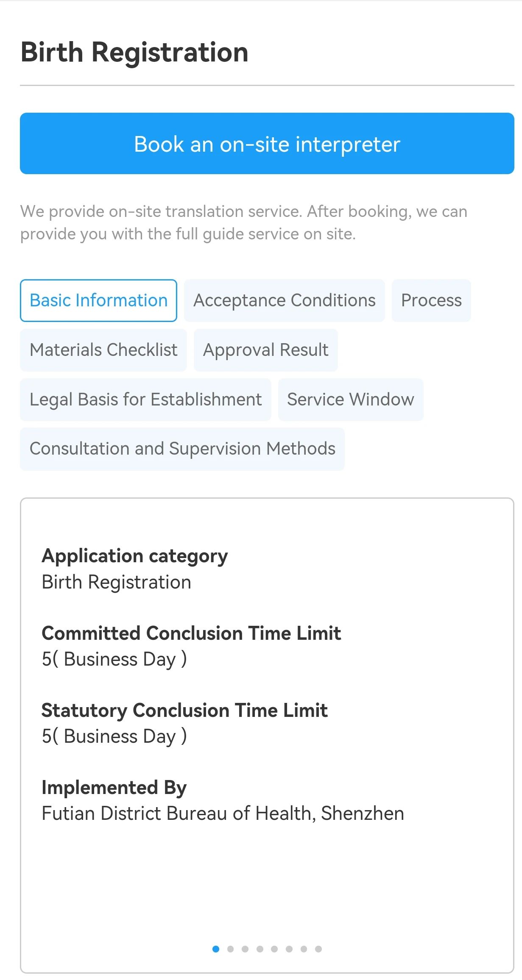Select the fourth pagination dot
Screen dimensions: 522x980
pos(260,949)
